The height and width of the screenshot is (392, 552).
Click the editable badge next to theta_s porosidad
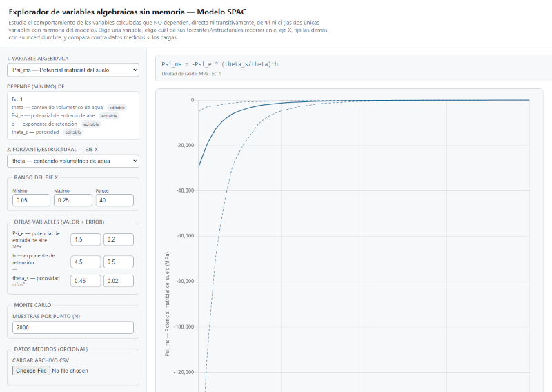click(x=73, y=133)
